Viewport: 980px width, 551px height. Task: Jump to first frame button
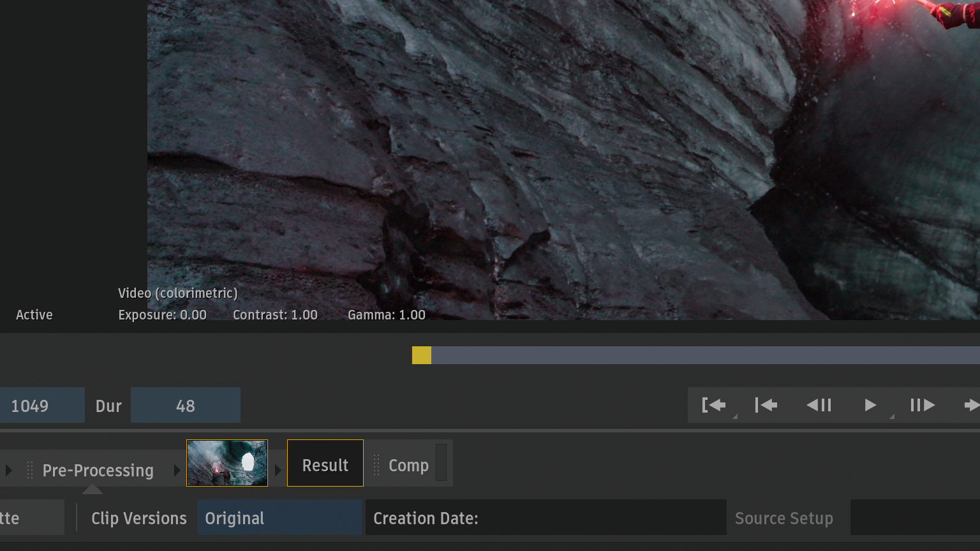coord(766,405)
